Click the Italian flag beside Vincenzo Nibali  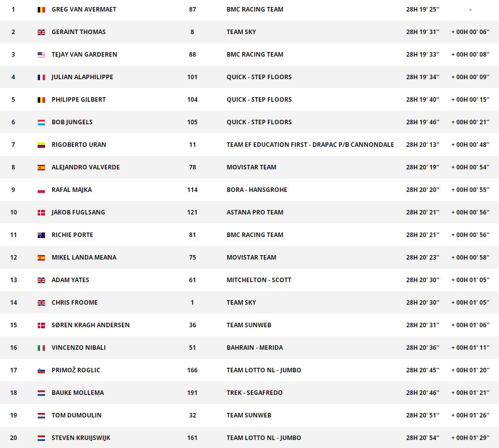tap(41, 348)
